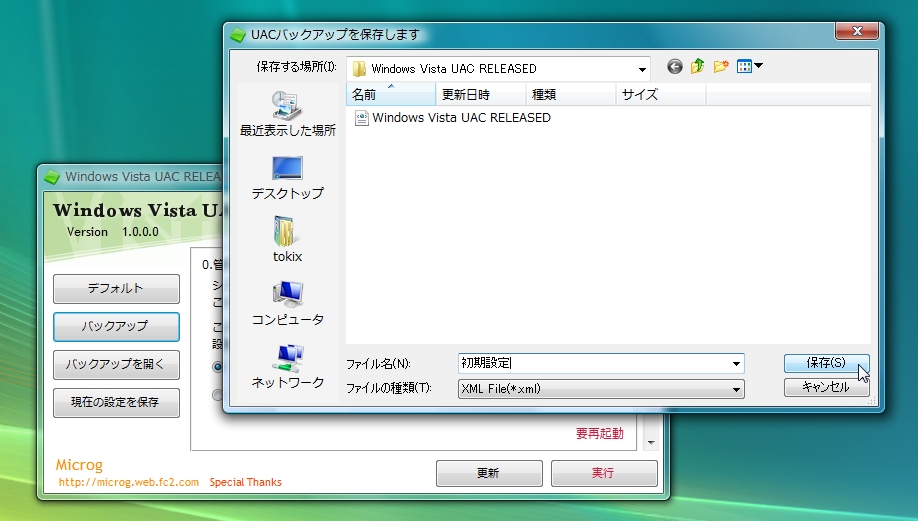
Task: Select the Windows Vista UAC RELEASED file
Action: 453,118
